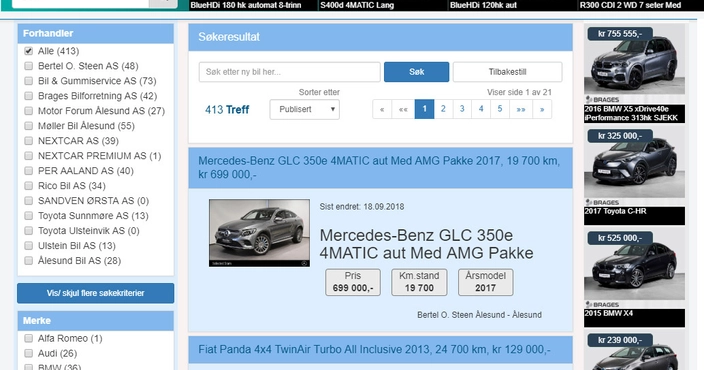Check Rico Bil AS filter
704x370 pixels.
click(29, 186)
